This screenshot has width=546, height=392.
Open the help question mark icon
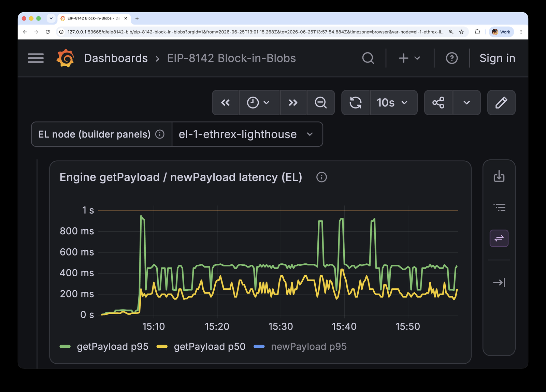point(452,58)
